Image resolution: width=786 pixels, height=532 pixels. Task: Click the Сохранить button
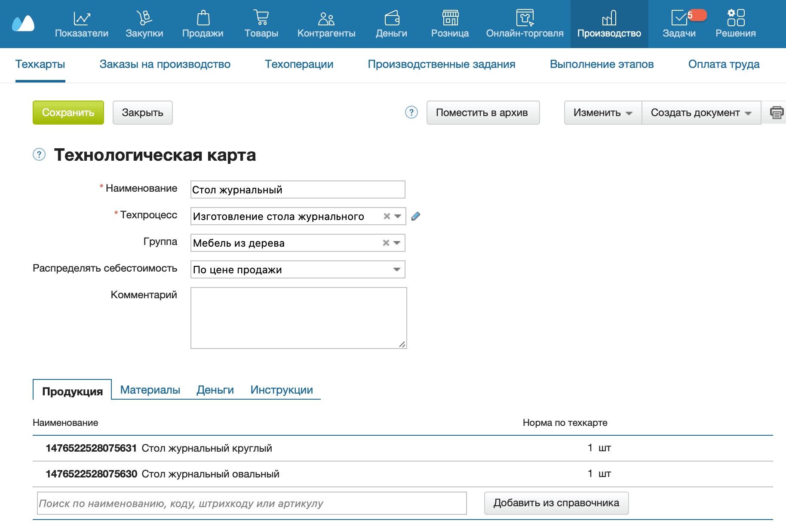point(68,113)
